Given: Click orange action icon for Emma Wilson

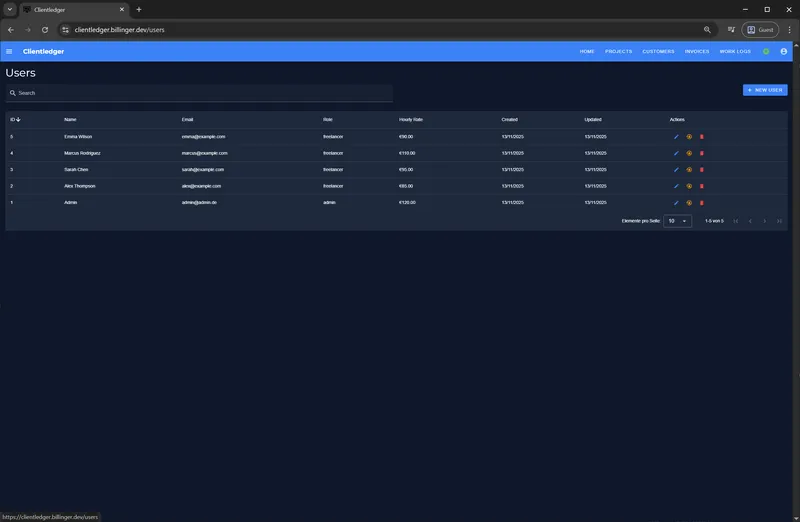Looking at the screenshot, I should click(x=689, y=137).
